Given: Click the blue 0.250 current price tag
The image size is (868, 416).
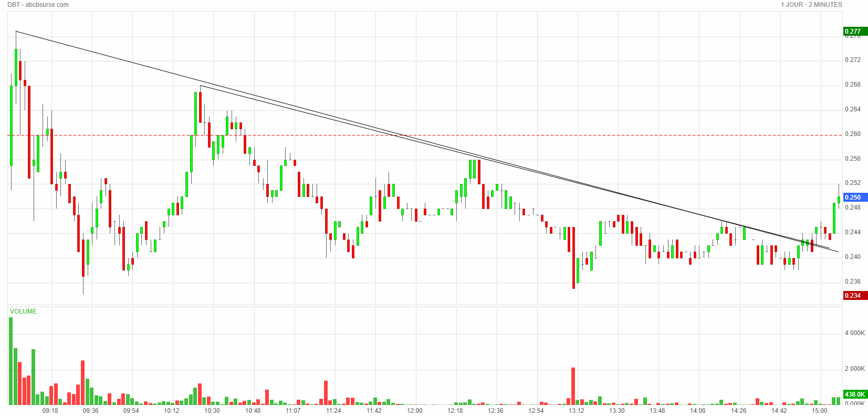Looking at the screenshot, I should click(x=855, y=197).
